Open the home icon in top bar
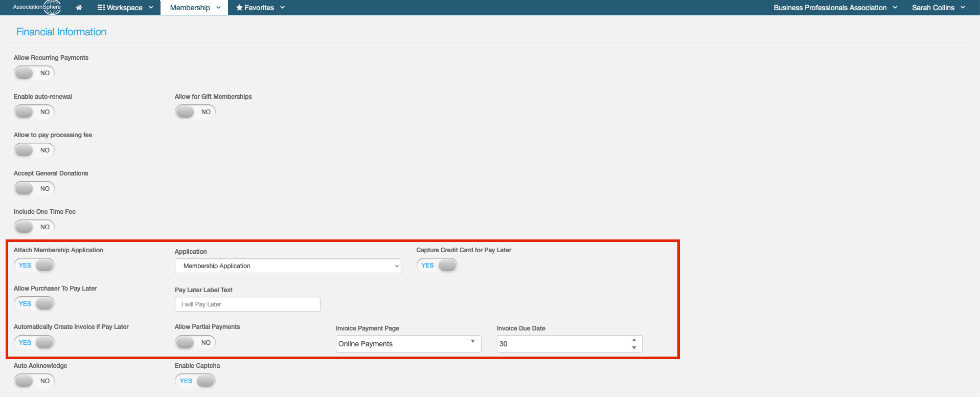Image resolution: width=980 pixels, height=397 pixels. 79,8
